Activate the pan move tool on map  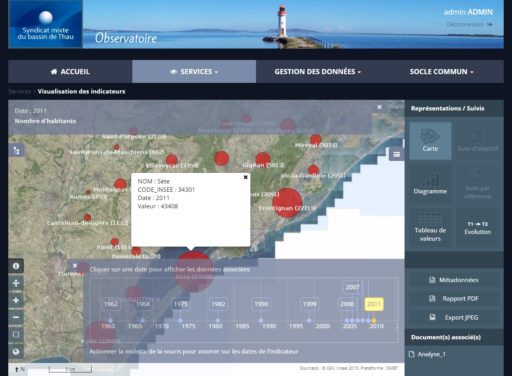(16, 283)
